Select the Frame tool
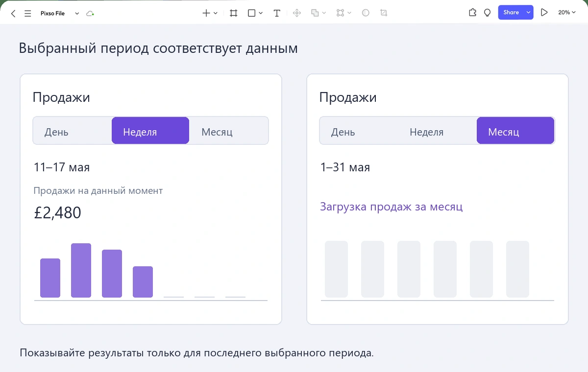This screenshot has height=372, width=588. [234, 13]
